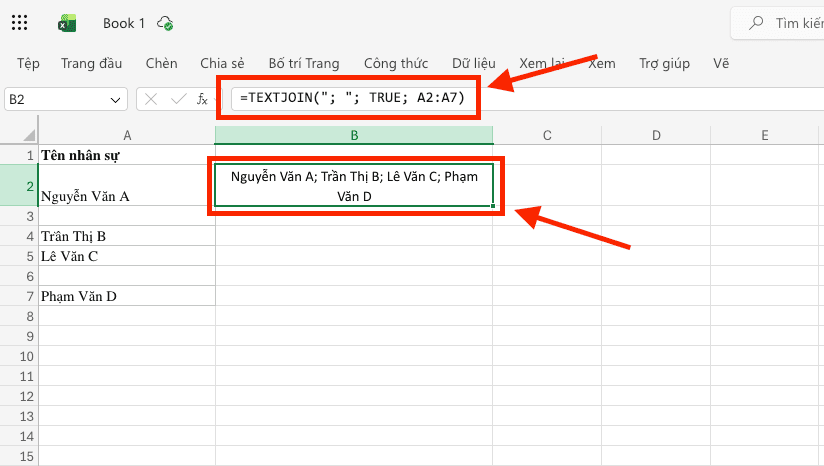Open the app launcher grid icon
824x466 pixels.
pyautogui.click(x=19, y=23)
